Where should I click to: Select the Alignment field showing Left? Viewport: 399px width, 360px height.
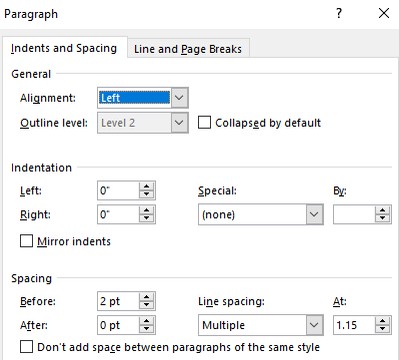[134, 98]
